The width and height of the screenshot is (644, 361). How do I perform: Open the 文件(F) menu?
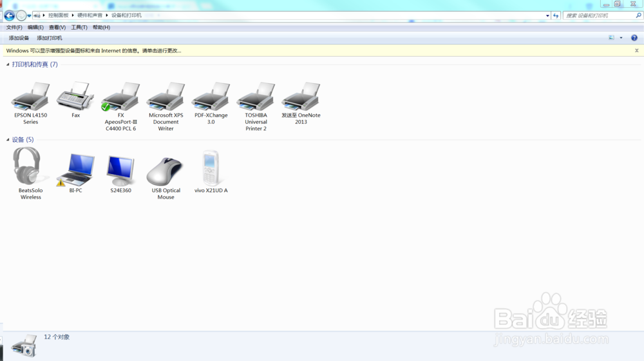[x=14, y=27]
